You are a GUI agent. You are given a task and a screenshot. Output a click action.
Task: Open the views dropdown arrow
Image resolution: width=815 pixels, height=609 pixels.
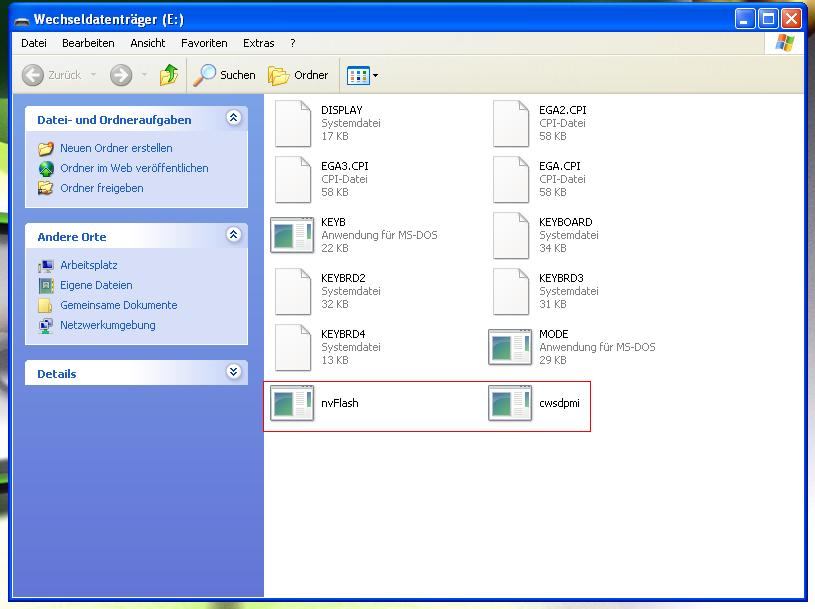click(375, 76)
